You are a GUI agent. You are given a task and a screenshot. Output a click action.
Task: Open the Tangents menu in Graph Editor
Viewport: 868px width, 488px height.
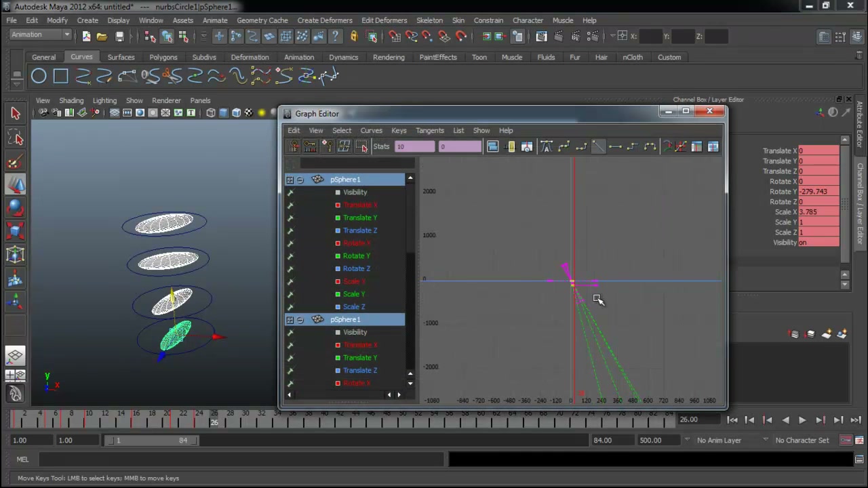pyautogui.click(x=430, y=130)
